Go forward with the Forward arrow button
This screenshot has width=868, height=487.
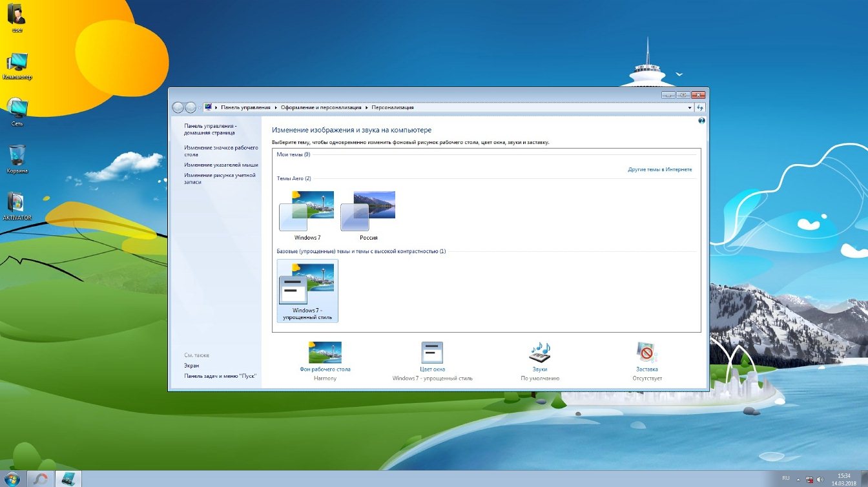190,107
